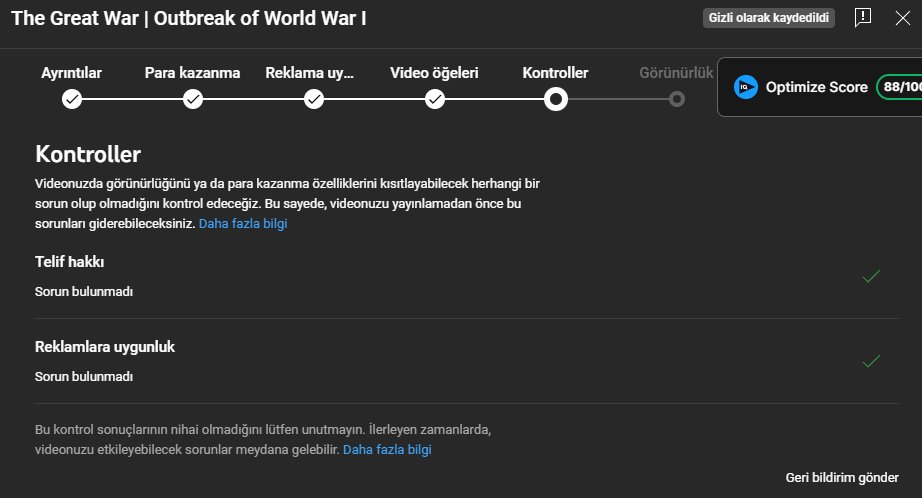Click Sorun bulunmadı under Telif hakkı
The width and height of the screenshot is (922, 498).
pos(83,292)
